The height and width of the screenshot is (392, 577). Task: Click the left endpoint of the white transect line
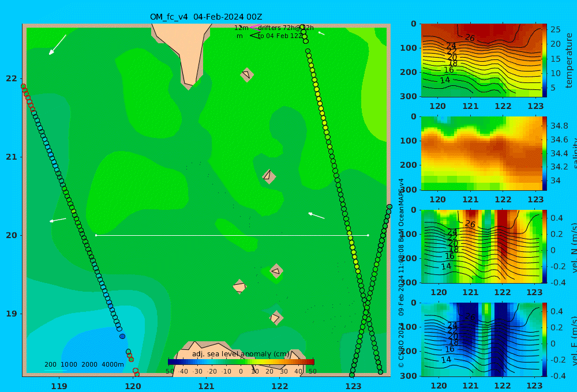click(x=96, y=235)
